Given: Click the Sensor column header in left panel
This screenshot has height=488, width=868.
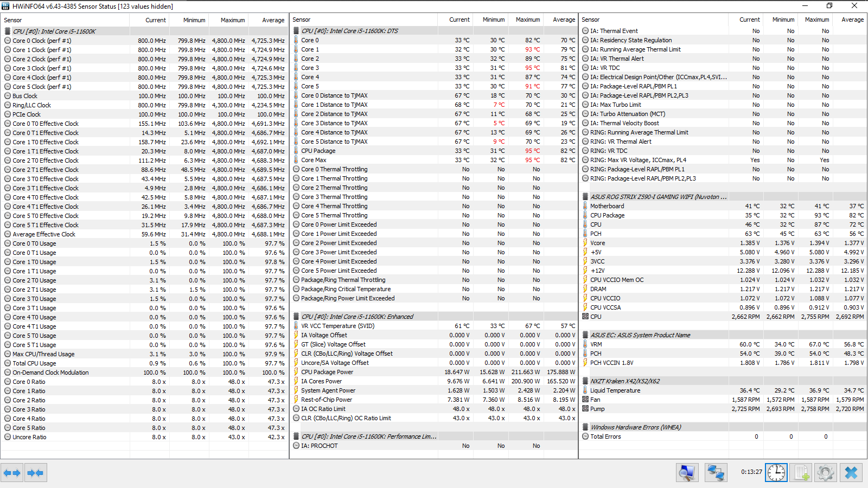Looking at the screenshot, I should click(x=65, y=20).
